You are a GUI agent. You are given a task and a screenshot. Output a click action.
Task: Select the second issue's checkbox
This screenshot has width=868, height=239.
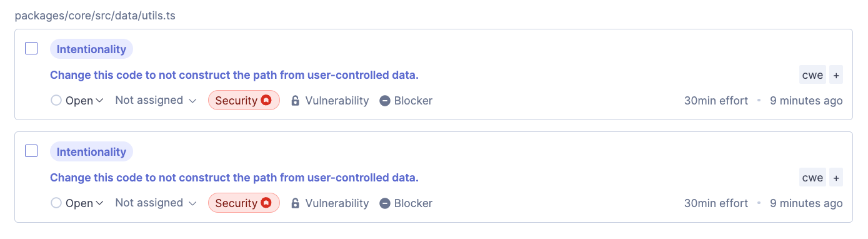pyautogui.click(x=31, y=151)
